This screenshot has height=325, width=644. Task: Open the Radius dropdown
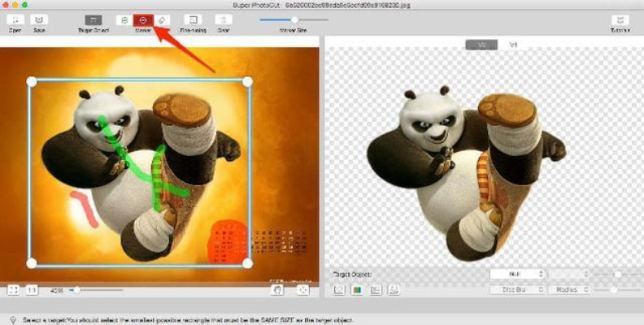(x=568, y=289)
